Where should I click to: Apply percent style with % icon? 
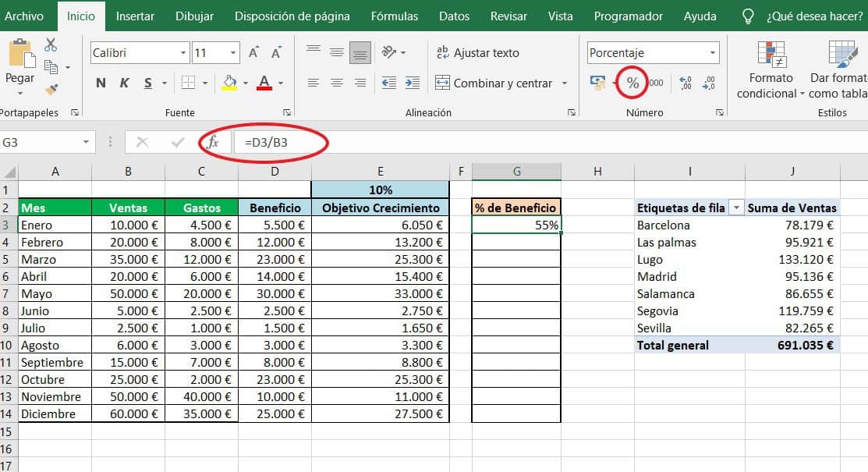click(632, 83)
